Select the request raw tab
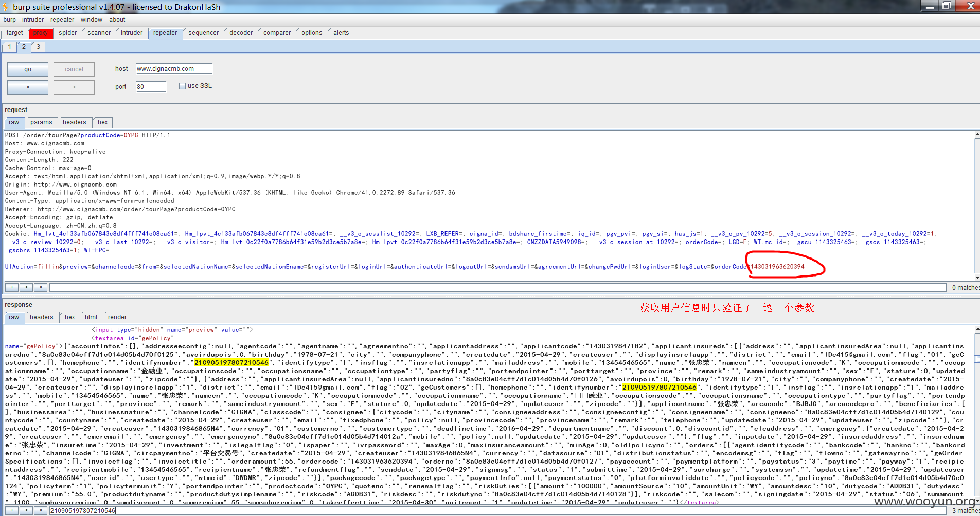This screenshot has height=516, width=980. (14, 122)
